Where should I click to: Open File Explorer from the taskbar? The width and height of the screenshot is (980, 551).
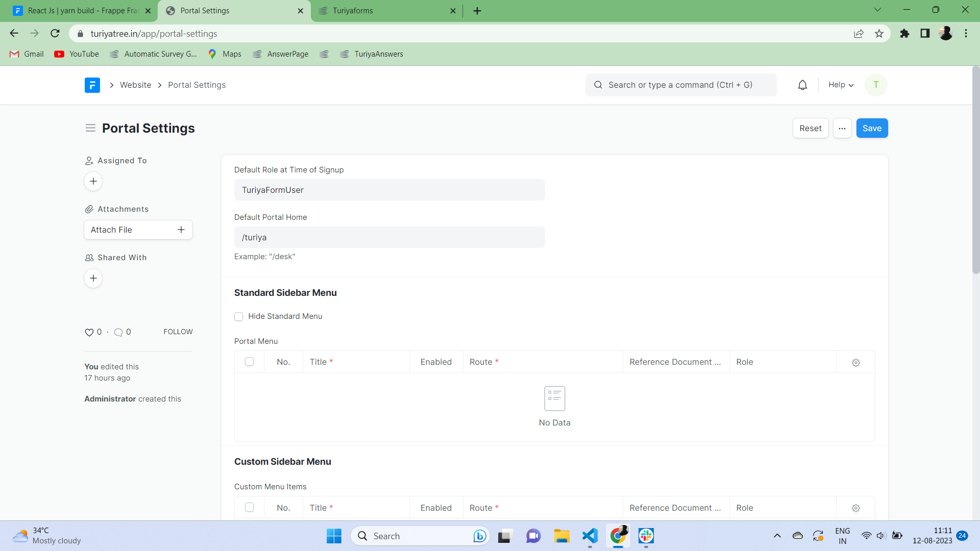click(561, 536)
